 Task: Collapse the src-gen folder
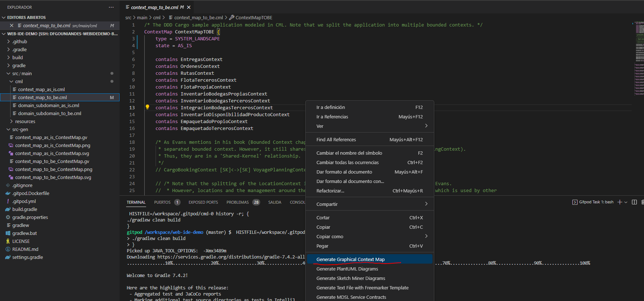20,129
